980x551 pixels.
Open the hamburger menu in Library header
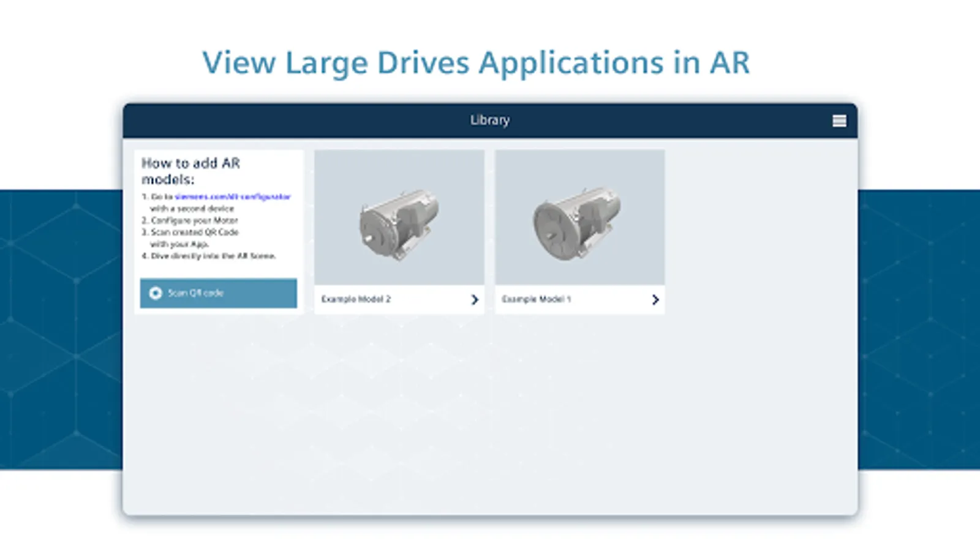point(839,121)
